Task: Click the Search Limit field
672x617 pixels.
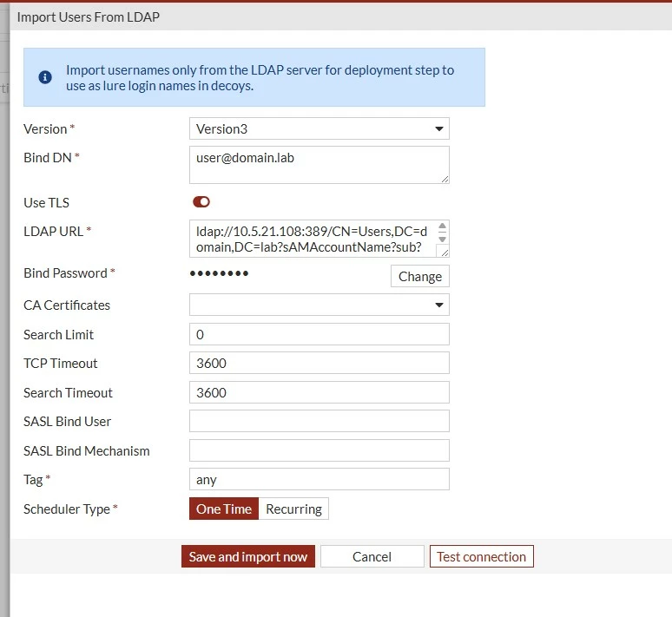Action: [320, 334]
